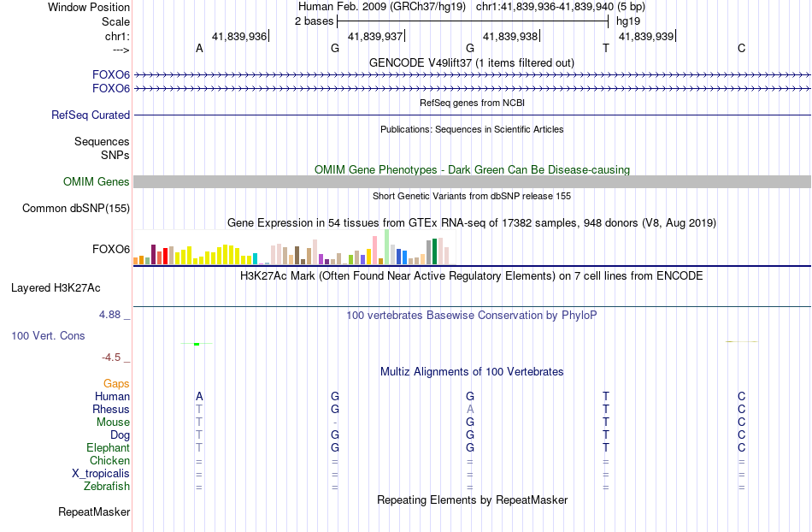The height and width of the screenshot is (532, 812).
Task: Click the 4.88 PhyloP upper scale value
Action: [x=109, y=315]
